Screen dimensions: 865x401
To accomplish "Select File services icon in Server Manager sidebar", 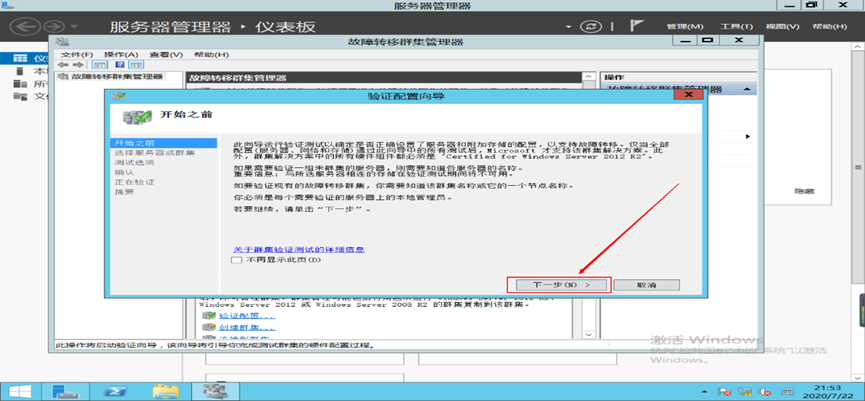I will click(x=20, y=97).
